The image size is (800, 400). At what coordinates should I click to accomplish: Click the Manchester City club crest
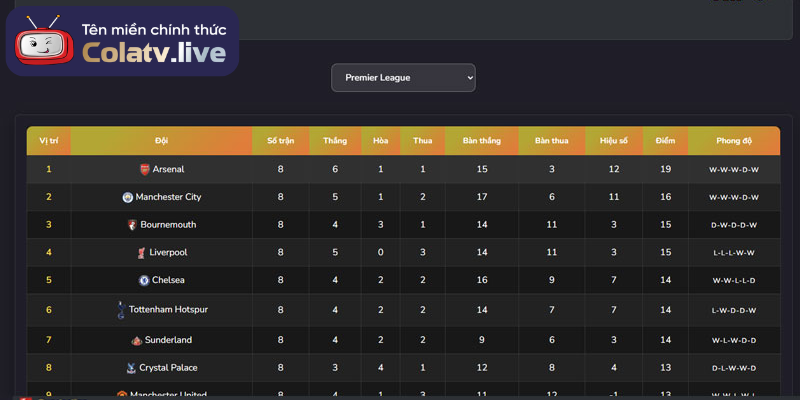(x=128, y=198)
